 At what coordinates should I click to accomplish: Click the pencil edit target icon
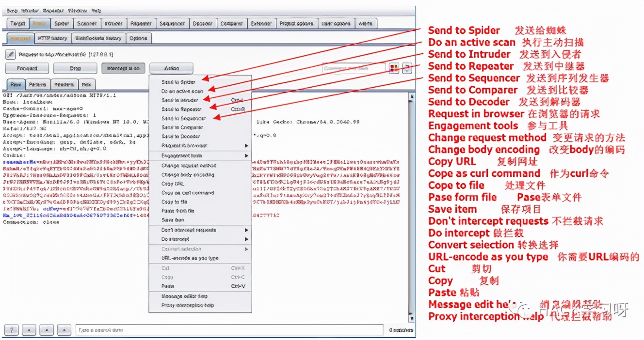pyautogui.click(x=11, y=54)
